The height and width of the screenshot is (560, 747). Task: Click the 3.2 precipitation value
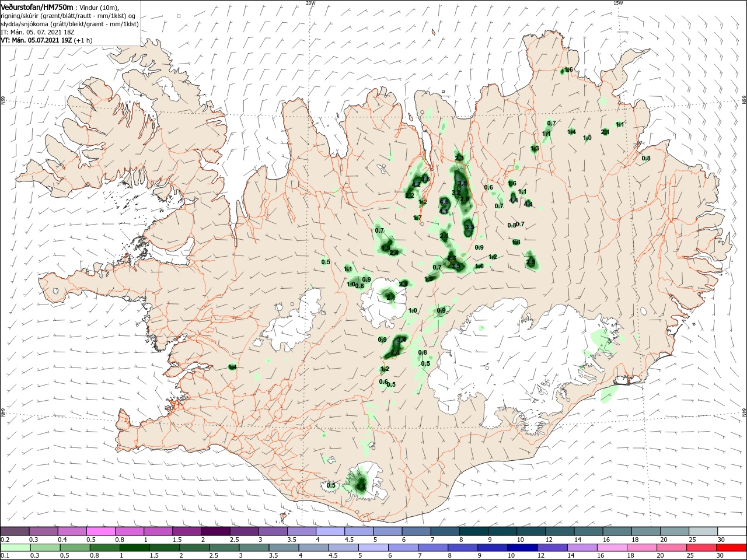pos(456,192)
